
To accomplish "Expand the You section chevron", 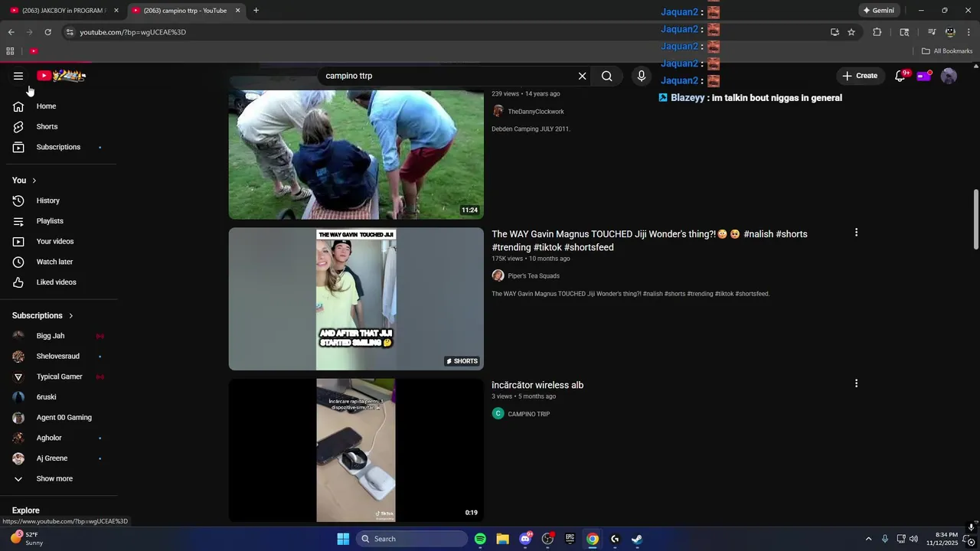I will (34, 181).
